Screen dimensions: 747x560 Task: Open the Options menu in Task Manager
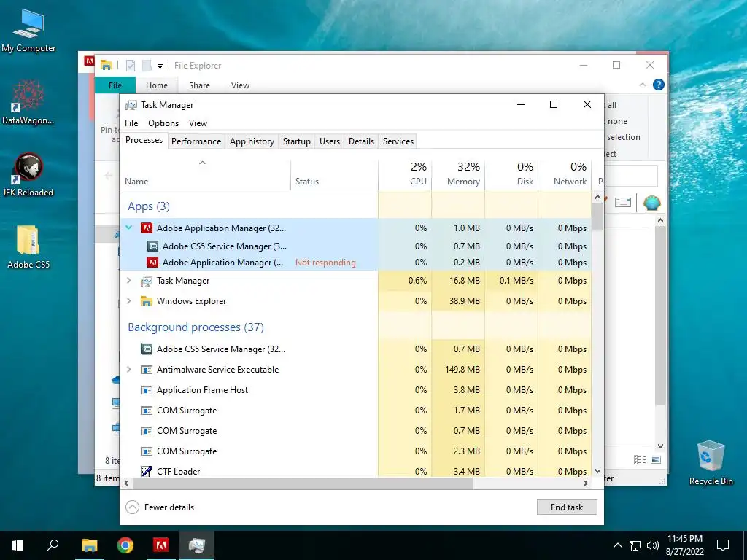point(163,122)
